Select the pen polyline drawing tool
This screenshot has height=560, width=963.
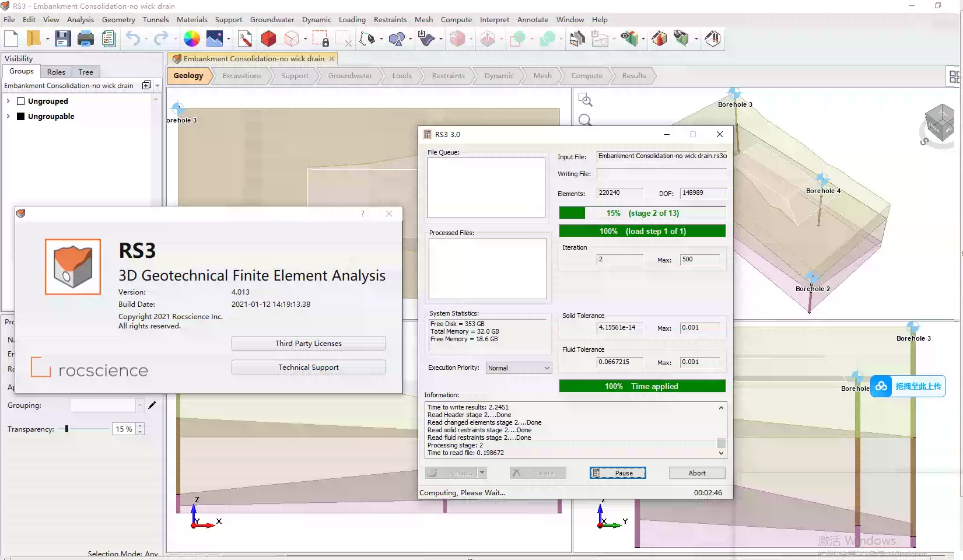tap(367, 39)
